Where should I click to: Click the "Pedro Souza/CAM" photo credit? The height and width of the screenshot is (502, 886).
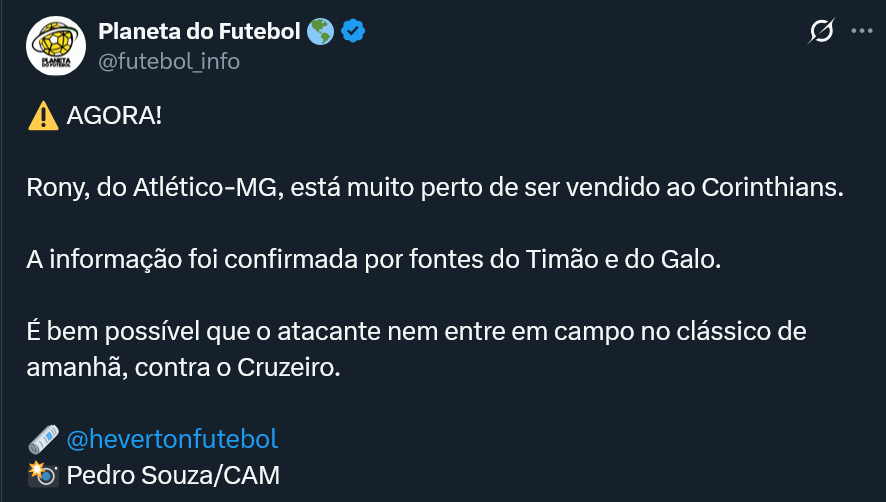click(x=173, y=474)
